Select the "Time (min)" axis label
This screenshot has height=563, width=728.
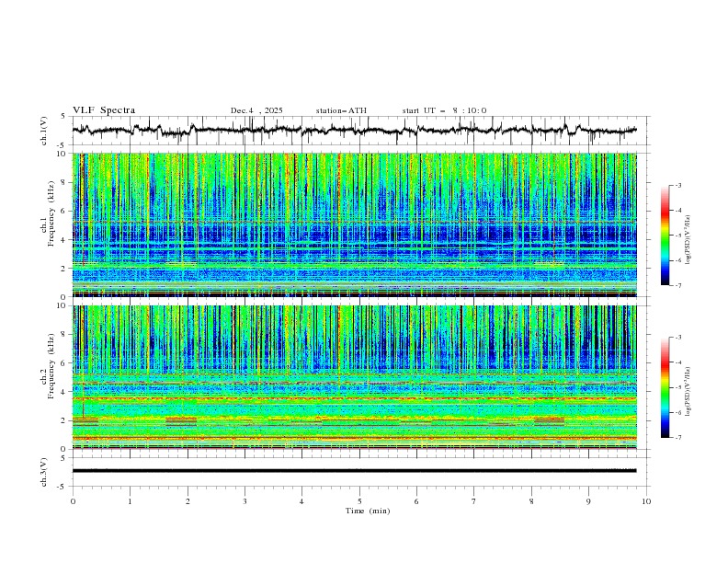click(368, 511)
